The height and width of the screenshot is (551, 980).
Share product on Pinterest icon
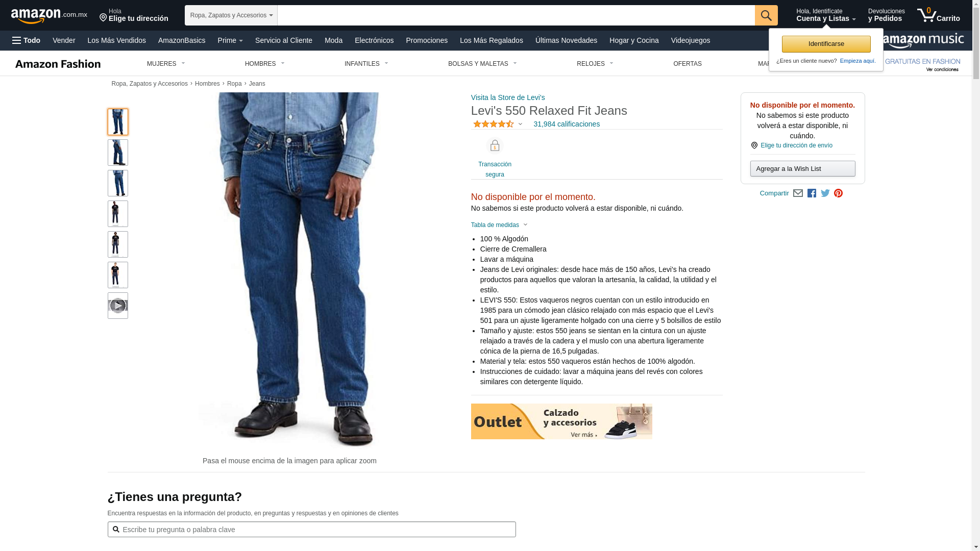click(x=838, y=193)
